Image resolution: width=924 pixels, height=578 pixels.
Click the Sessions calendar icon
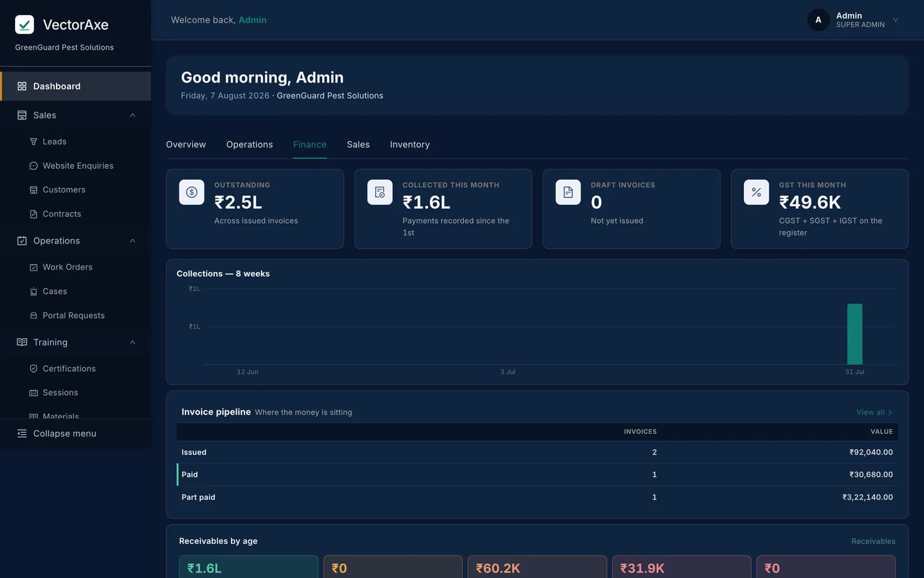point(33,392)
